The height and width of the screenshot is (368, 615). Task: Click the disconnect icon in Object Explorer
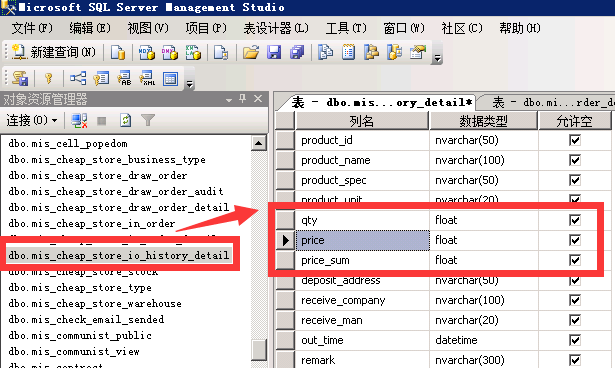tap(79, 120)
